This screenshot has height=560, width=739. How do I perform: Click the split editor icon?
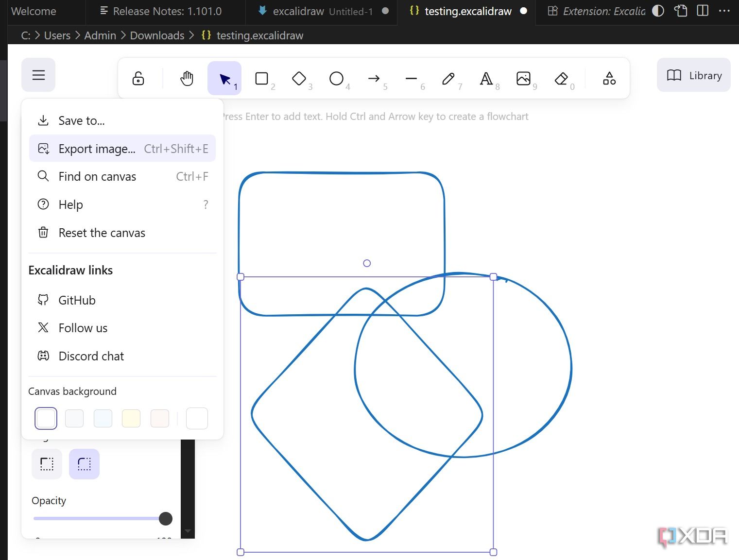[x=703, y=11]
